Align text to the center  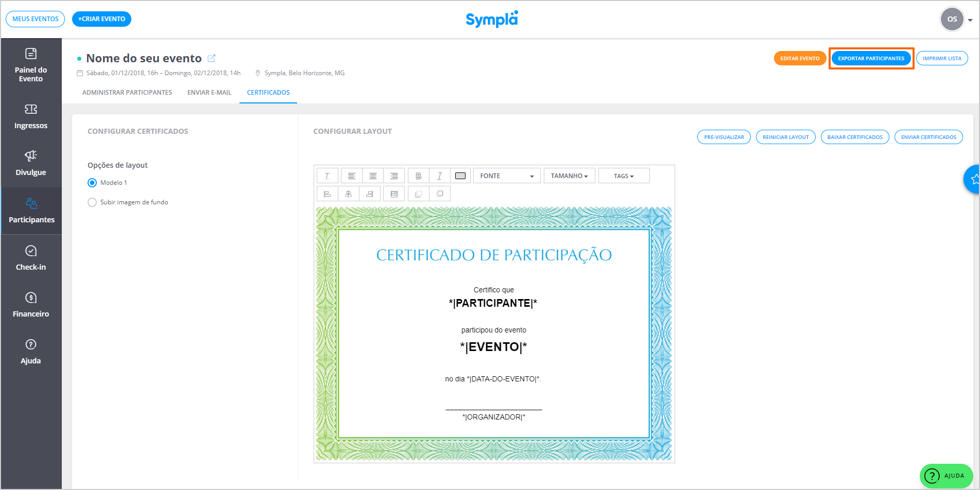coord(373,176)
